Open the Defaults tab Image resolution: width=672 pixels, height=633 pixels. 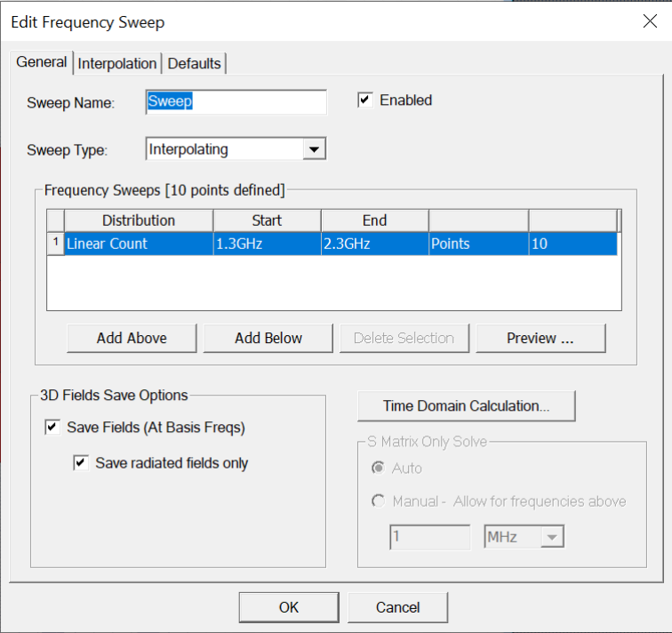coord(194,63)
